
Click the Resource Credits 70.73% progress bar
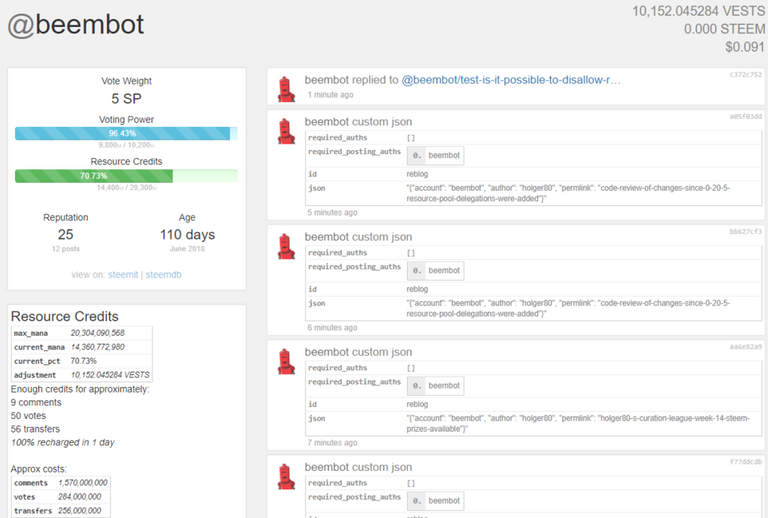pos(126,176)
